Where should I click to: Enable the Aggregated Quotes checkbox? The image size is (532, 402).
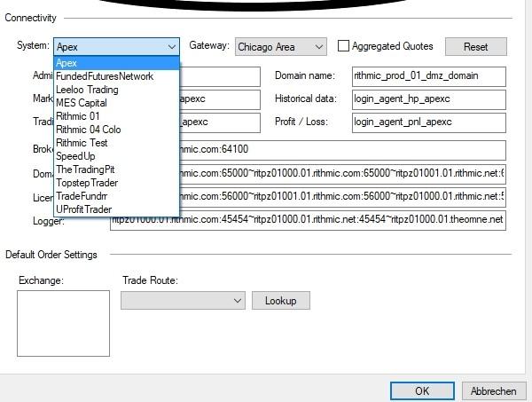pos(343,46)
